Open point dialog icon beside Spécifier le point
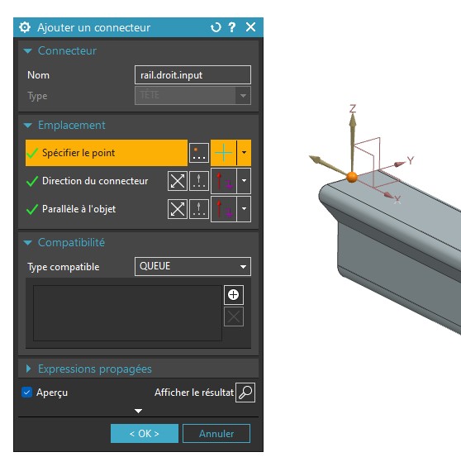 click(199, 153)
